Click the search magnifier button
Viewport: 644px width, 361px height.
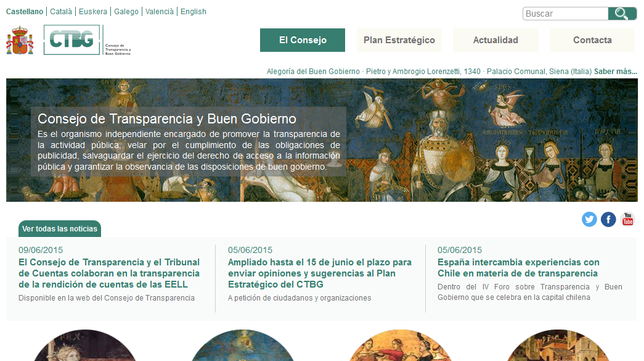point(622,14)
